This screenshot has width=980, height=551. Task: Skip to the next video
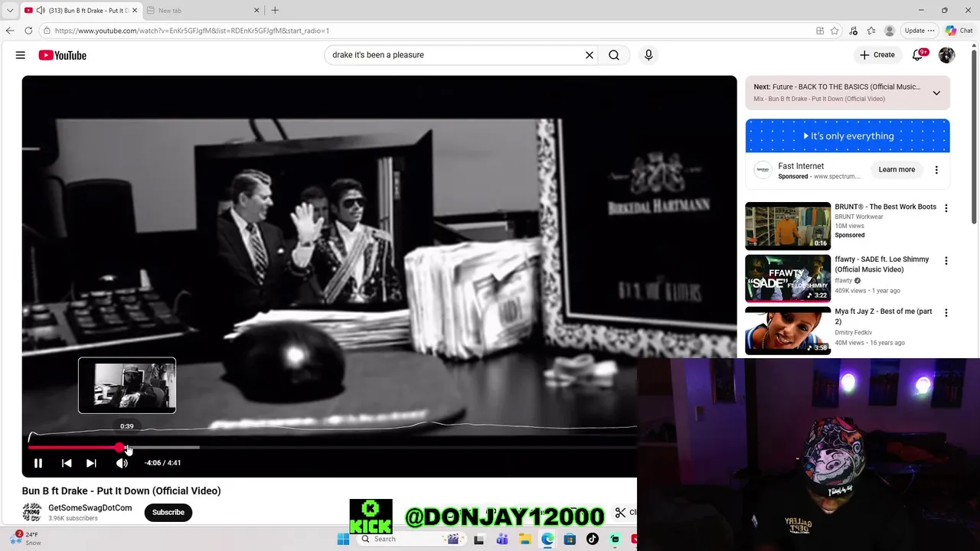(91, 463)
